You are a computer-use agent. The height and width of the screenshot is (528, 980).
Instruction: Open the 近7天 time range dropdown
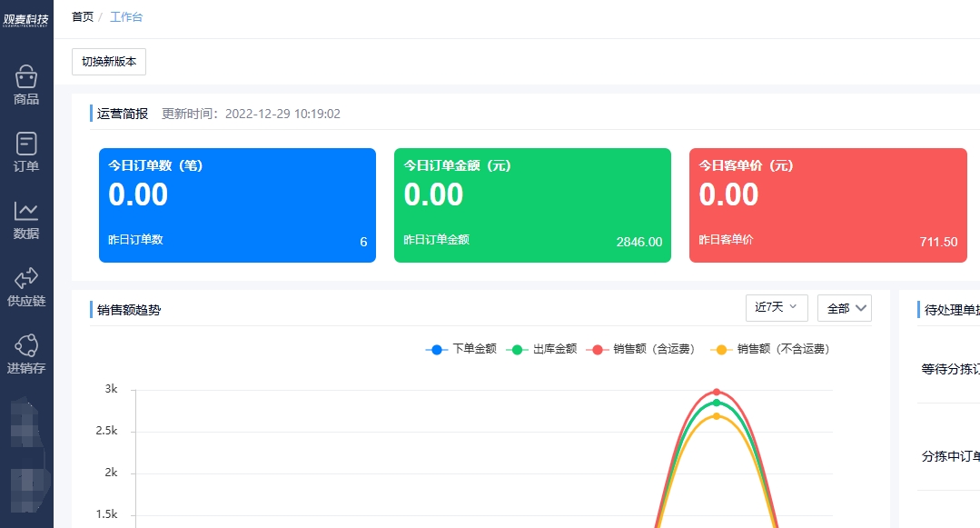click(777, 307)
